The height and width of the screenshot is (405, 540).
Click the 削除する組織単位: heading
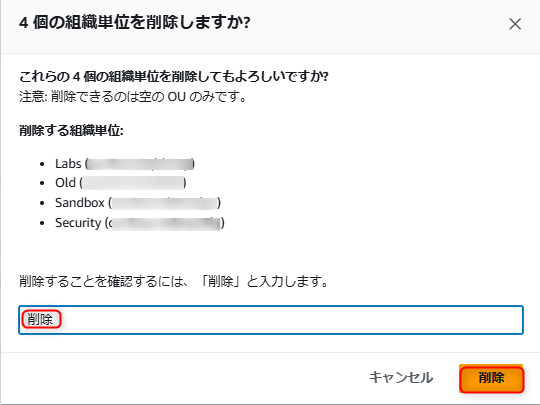pos(71,131)
